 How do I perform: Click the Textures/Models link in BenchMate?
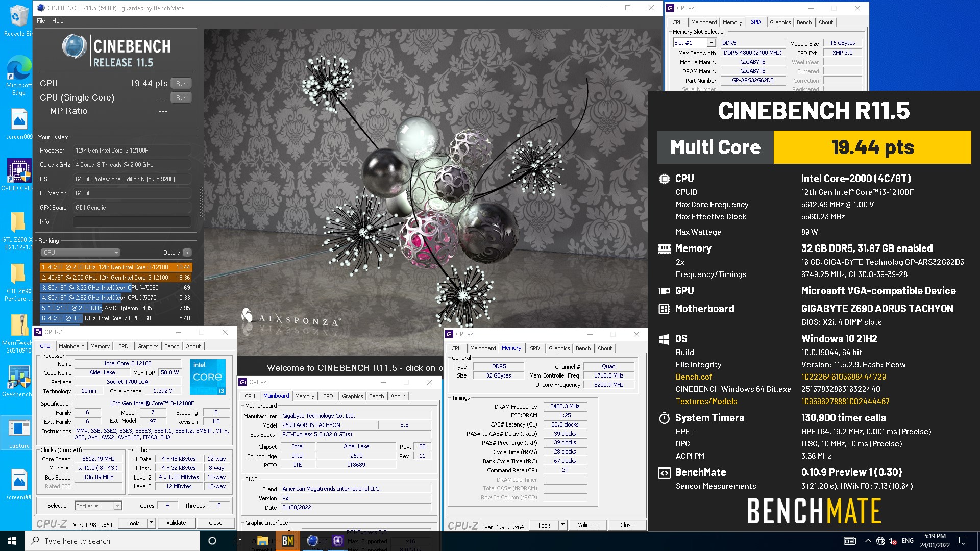pyautogui.click(x=706, y=402)
